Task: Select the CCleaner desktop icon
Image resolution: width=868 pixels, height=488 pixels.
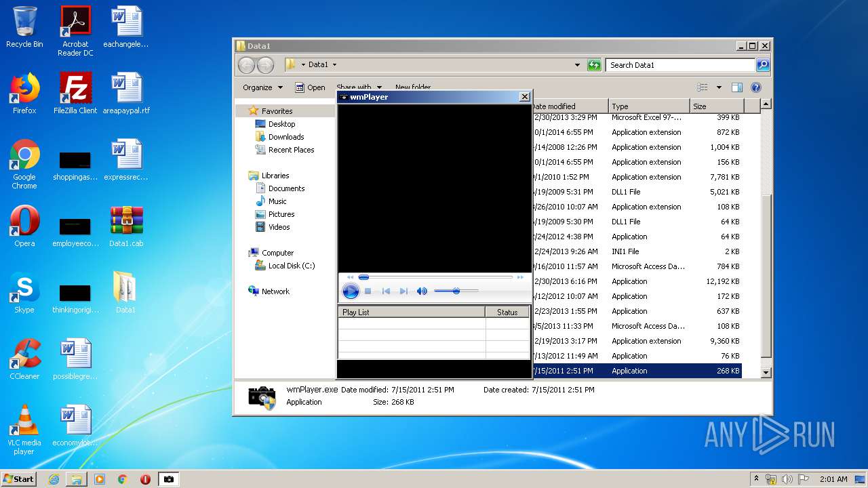Action: point(24,359)
